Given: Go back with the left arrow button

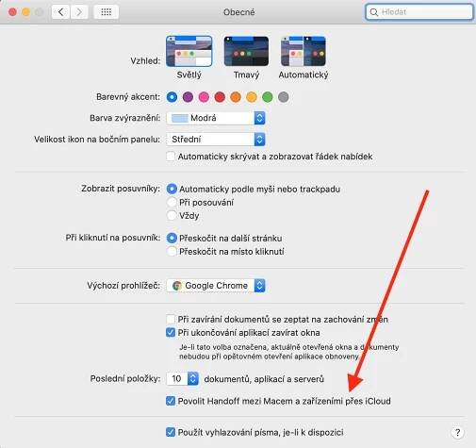Looking at the screenshot, I should point(60,12).
